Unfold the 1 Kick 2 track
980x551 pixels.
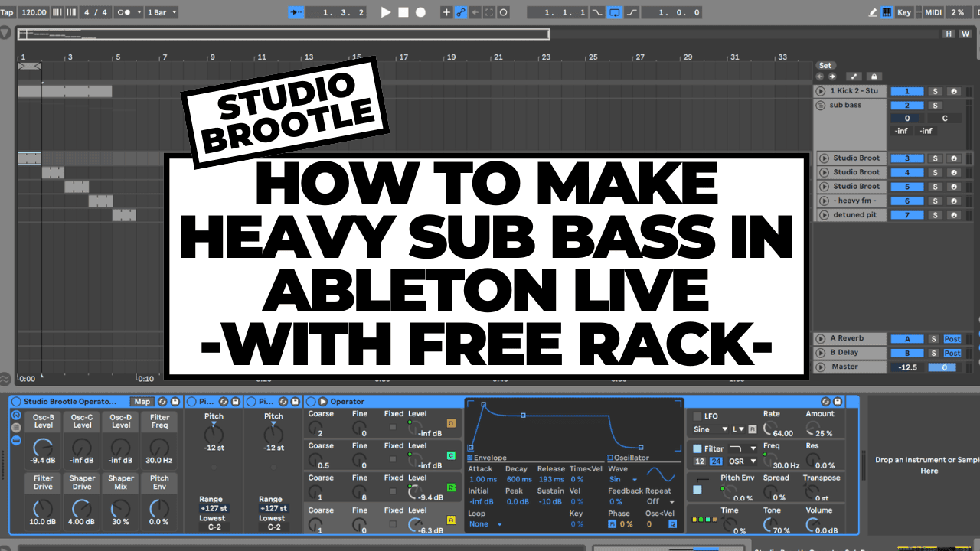822,91
